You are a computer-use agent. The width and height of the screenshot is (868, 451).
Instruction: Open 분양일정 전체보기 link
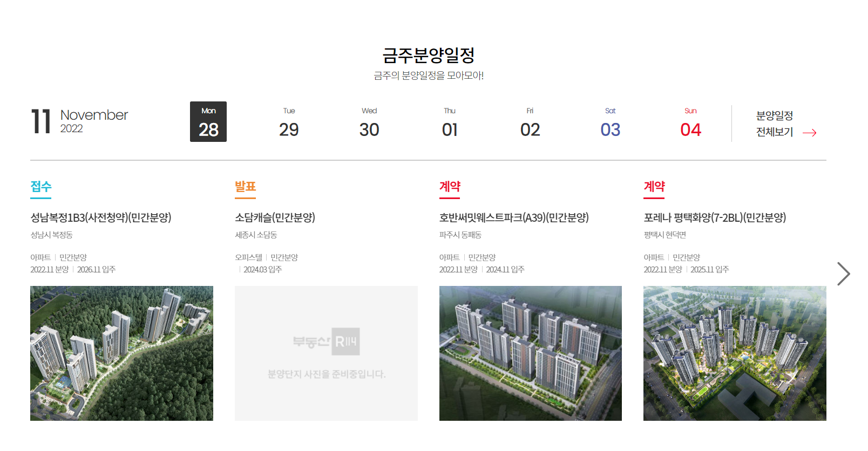pyautogui.click(x=786, y=124)
